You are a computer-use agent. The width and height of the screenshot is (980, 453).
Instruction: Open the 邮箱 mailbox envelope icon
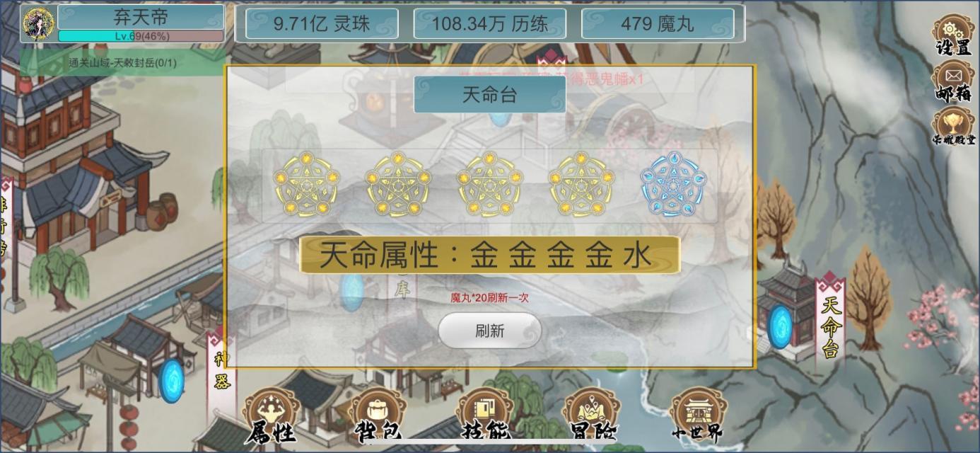tap(953, 81)
